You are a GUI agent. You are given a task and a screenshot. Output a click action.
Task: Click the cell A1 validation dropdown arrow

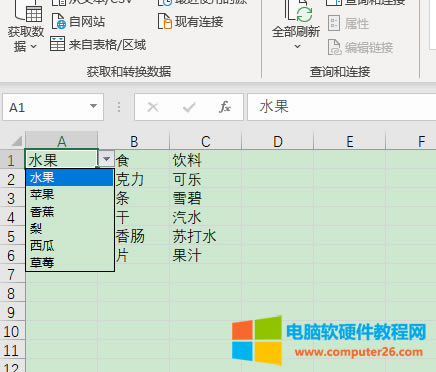pyautogui.click(x=106, y=159)
